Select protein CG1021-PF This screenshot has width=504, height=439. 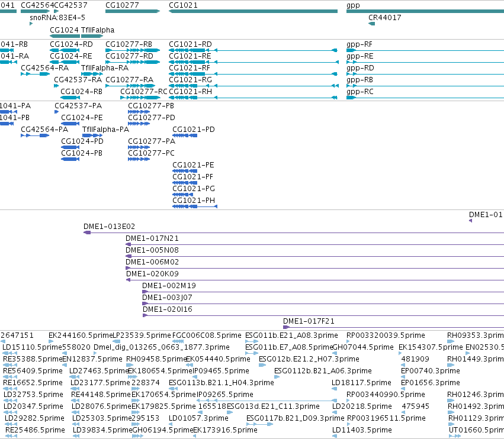click(193, 177)
